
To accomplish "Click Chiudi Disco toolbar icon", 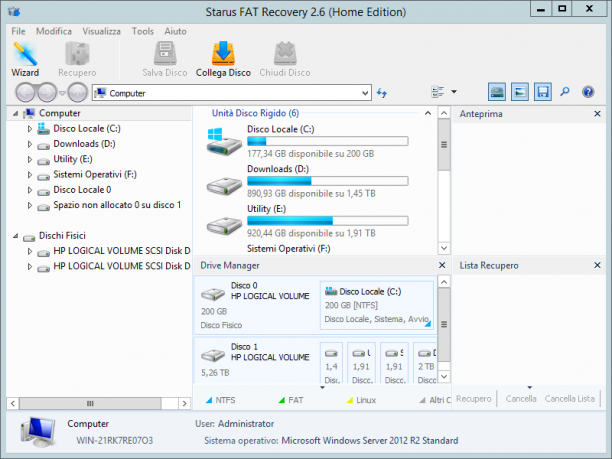I will 285,59.
